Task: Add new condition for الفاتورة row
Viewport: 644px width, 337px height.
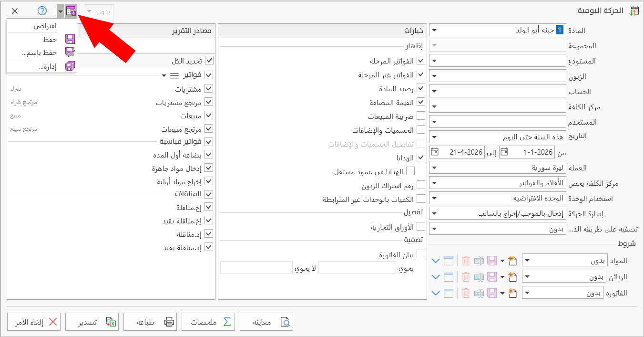Action: click(x=512, y=293)
